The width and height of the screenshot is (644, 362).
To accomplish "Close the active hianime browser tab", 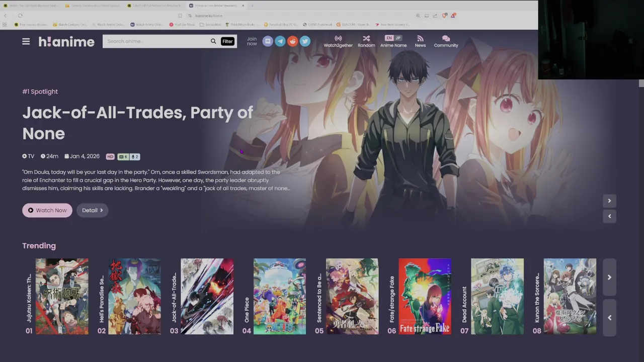I will pos(243,6).
